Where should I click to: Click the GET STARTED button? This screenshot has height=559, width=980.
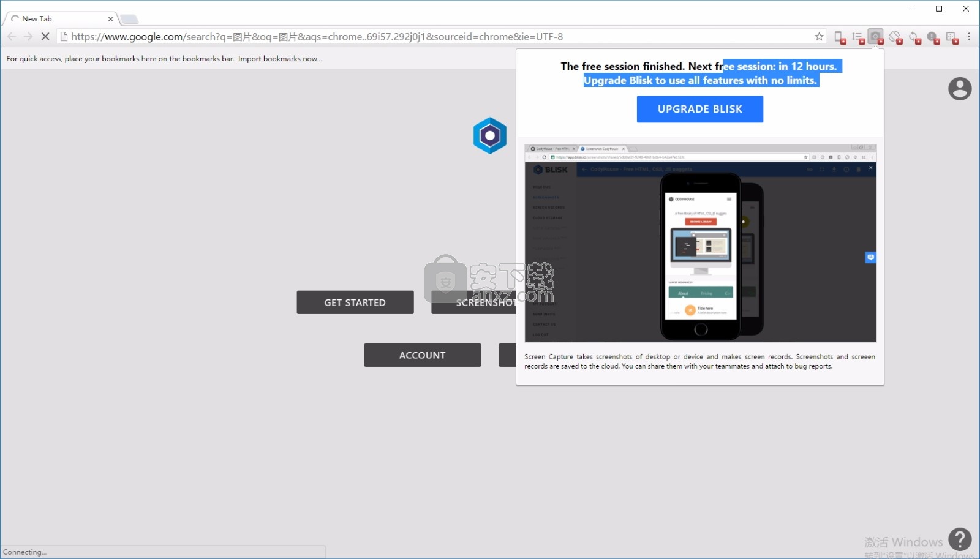pos(355,302)
